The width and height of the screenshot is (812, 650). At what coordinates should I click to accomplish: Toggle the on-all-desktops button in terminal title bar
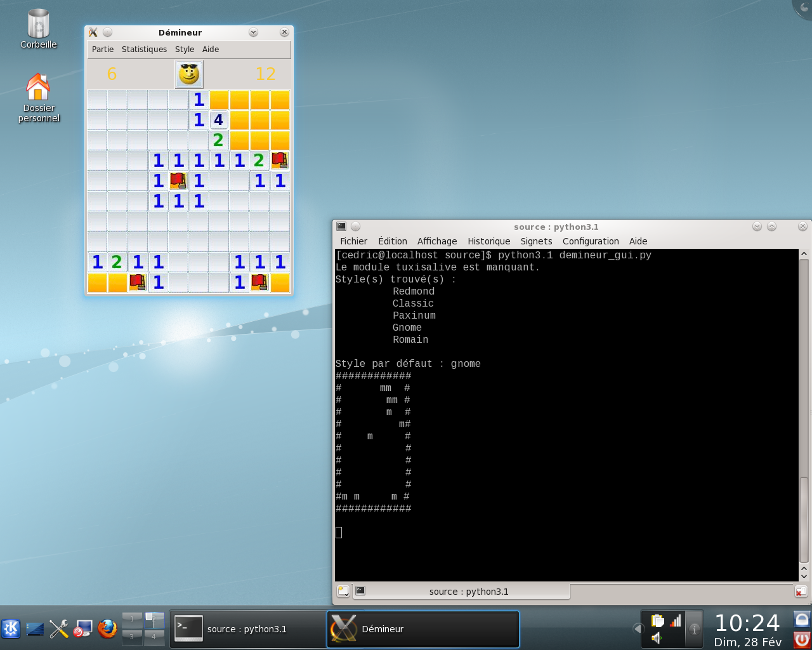tap(356, 227)
